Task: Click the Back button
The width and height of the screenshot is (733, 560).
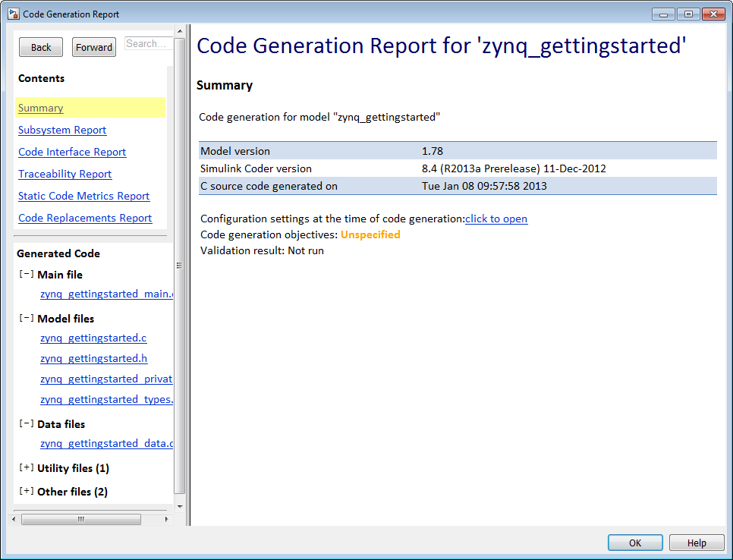Action: coord(41,47)
